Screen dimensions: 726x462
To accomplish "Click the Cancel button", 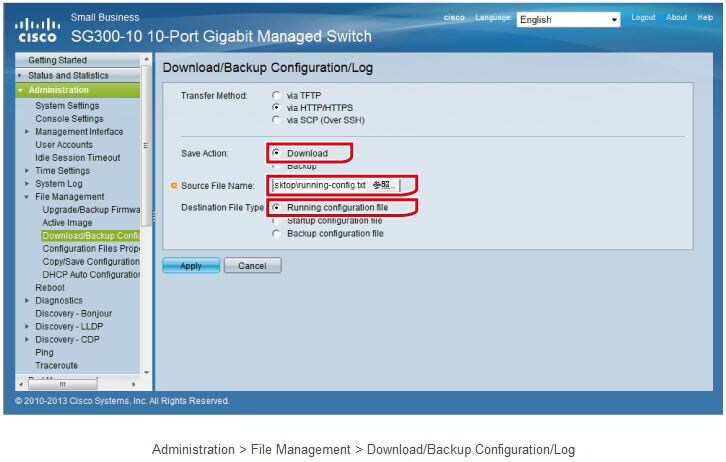I will tap(252, 266).
